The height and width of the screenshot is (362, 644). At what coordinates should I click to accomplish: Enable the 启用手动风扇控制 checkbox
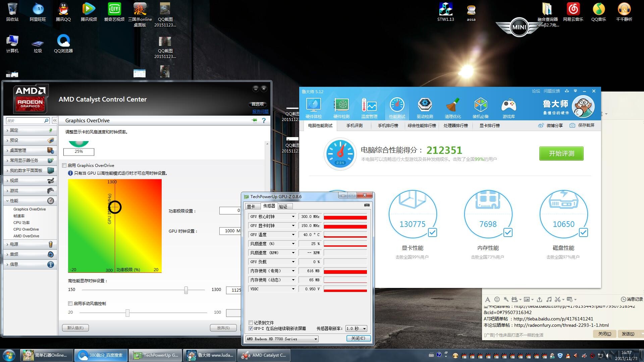click(x=70, y=303)
